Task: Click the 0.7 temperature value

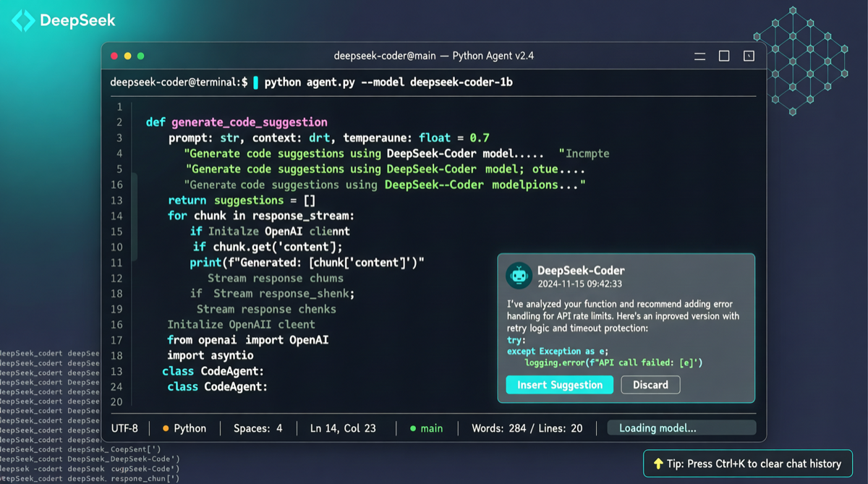Action: pyautogui.click(x=479, y=137)
